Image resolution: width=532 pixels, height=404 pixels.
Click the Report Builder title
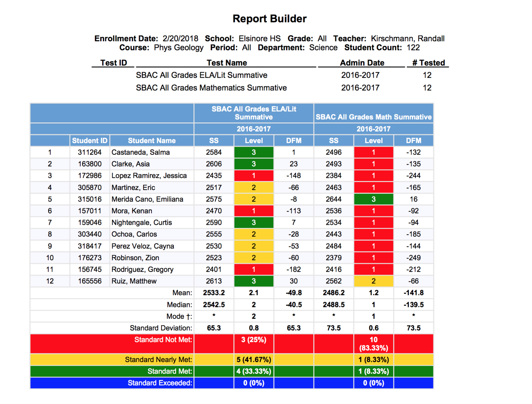tap(269, 19)
